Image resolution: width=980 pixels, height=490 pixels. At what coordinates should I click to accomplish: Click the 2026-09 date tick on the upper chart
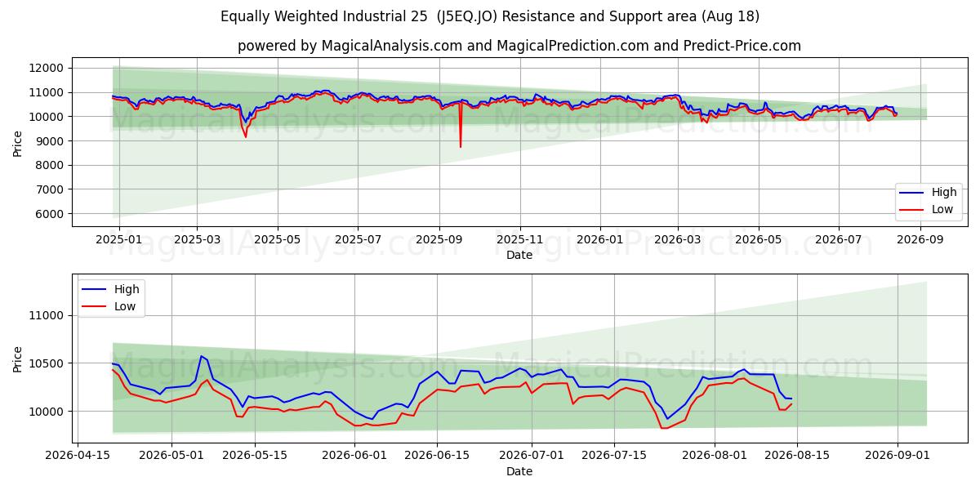920,240
